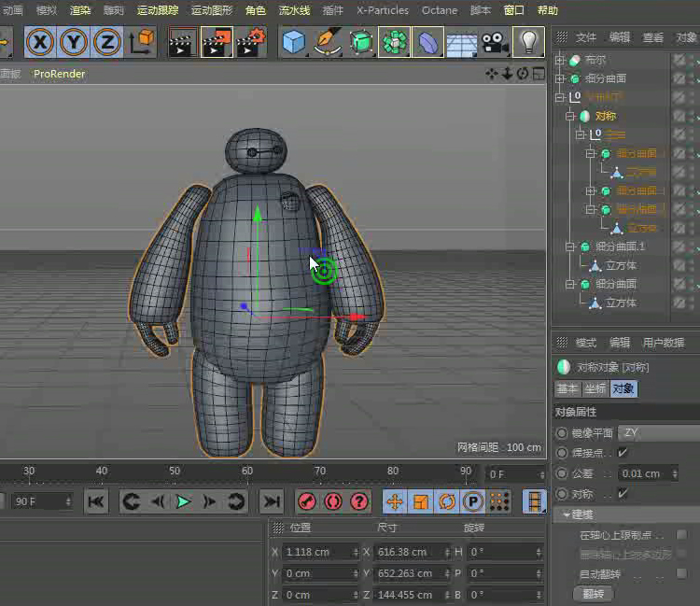Open the Octane menu
The image size is (700, 606).
(440, 10)
